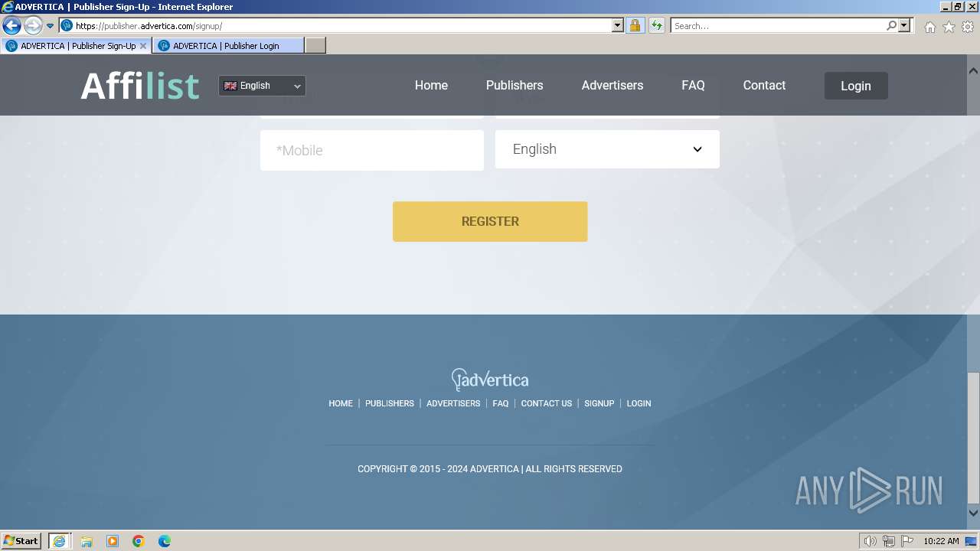Click the IE Home icon
Image resolution: width=980 pixels, height=551 pixels.
(929, 27)
